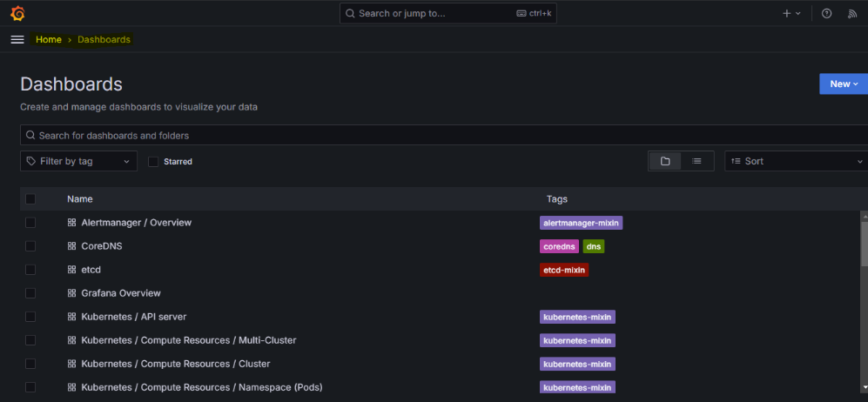This screenshot has height=402, width=868.
Task: Open Kubernetes / Compute Resources / Multi-Cluster dashboard
Action: [x=189, y=340]
